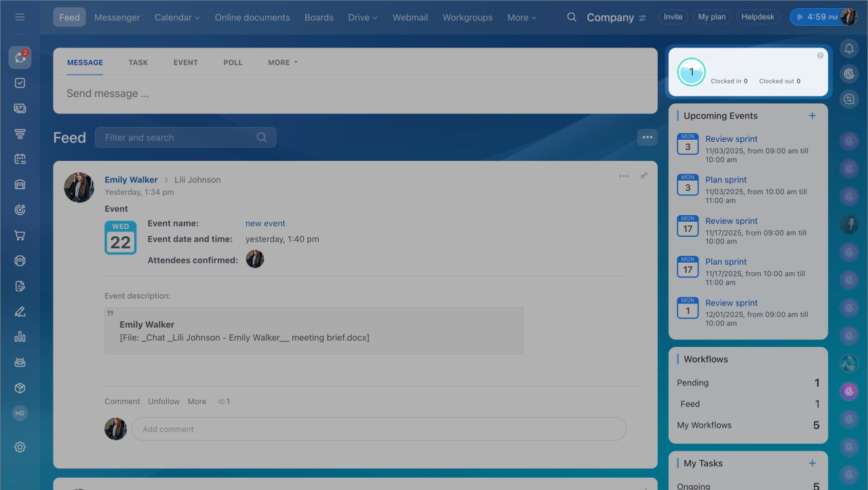Toggle company settings slider icon

point(642,18)
